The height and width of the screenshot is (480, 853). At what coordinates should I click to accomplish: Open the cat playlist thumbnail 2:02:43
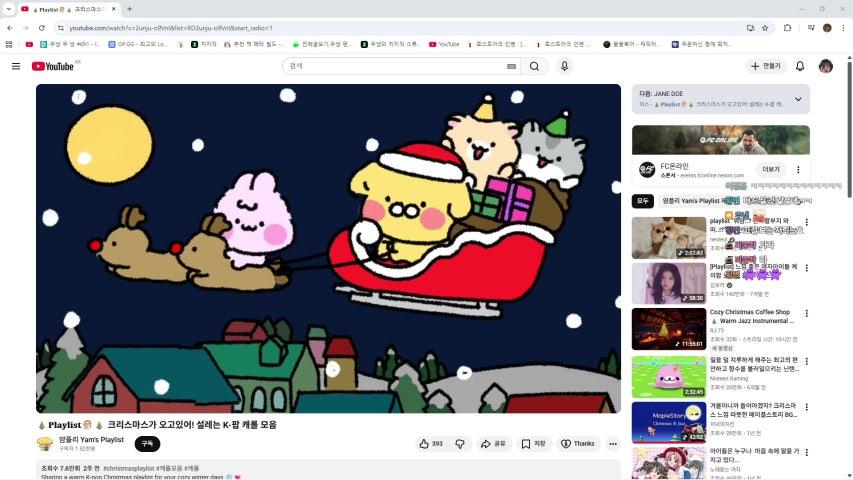[x=669, y=238]
